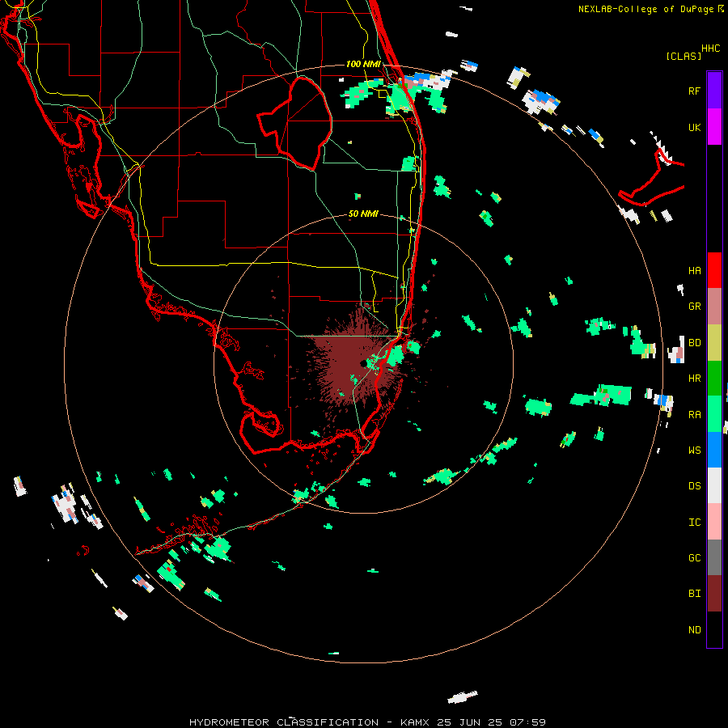
Task: Click the RA legend label
Action: pos(694,415)
